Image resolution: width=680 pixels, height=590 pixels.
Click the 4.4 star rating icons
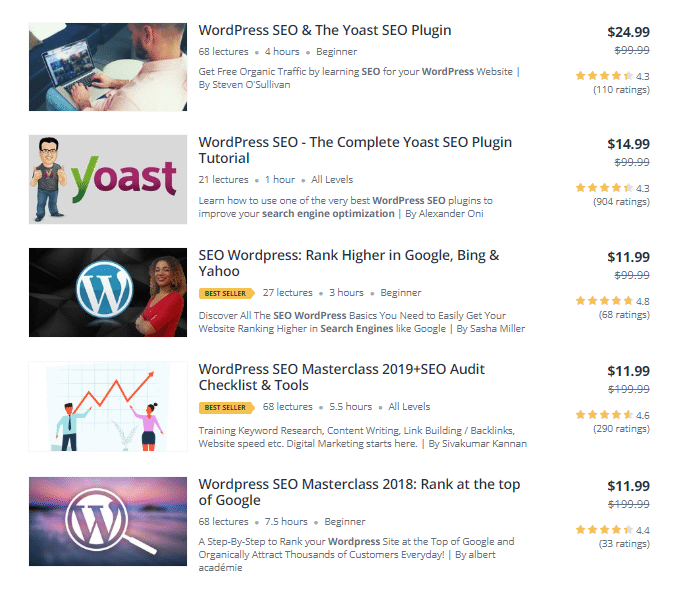point(604,530)
